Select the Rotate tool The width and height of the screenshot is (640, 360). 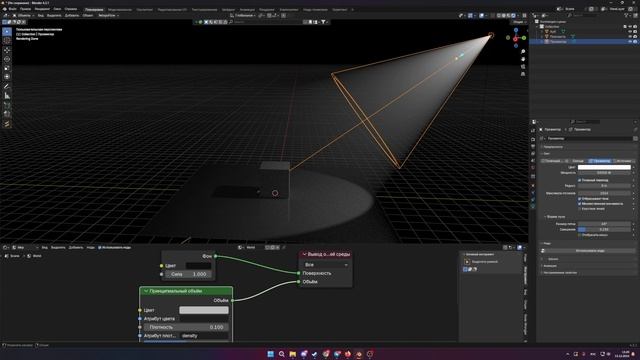click(7, 59)
